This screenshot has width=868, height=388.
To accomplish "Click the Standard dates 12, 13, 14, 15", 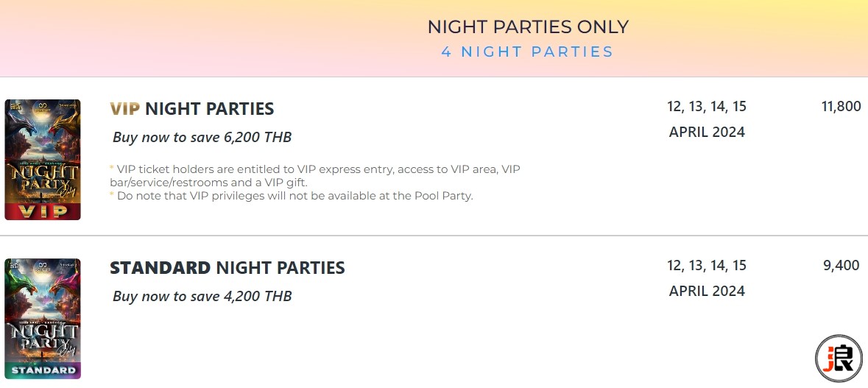I will [x=707, y=266].
